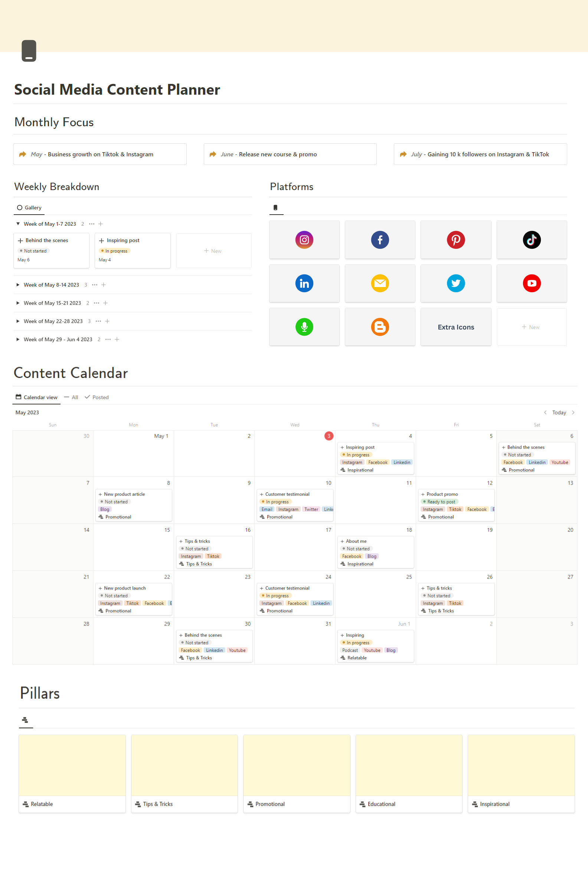The height and width of the screenshot is (877, 588).
Task: Open the Tips & Tricks pillar card
Action: click(x=184, y=773)
